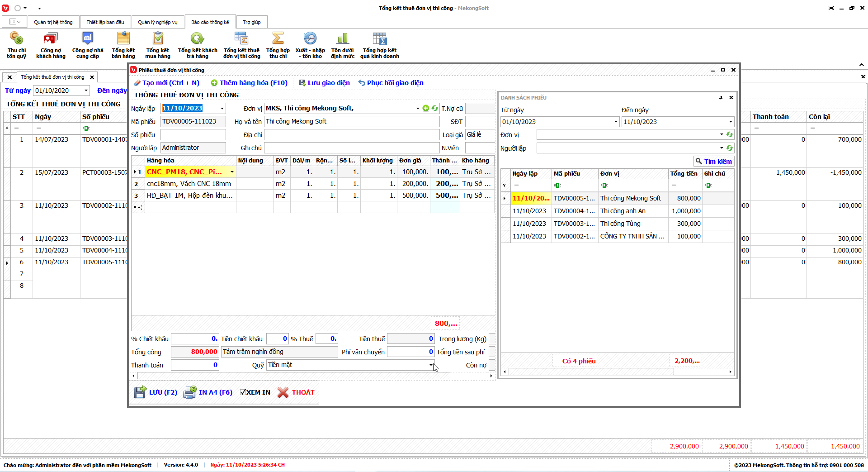
Task: Expand Đến ngày dropdown in Danh sách phiếu
Action: (x=730, y=122)
